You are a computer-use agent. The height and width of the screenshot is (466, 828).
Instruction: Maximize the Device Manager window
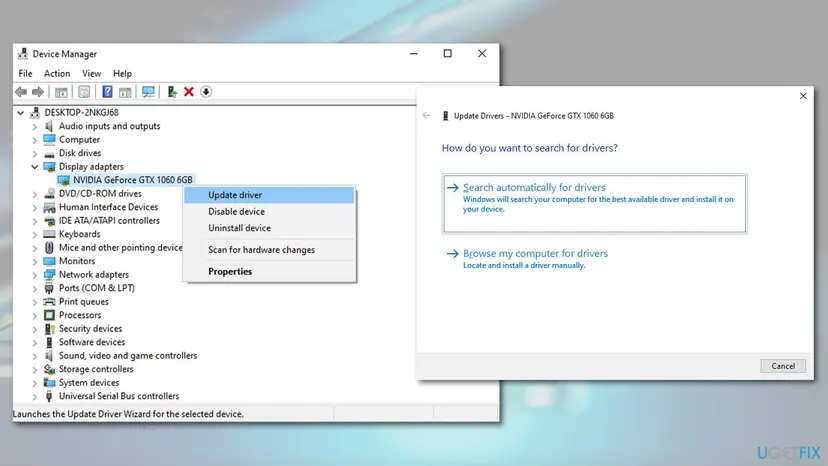pyautogui.click(x=447, y=53)
